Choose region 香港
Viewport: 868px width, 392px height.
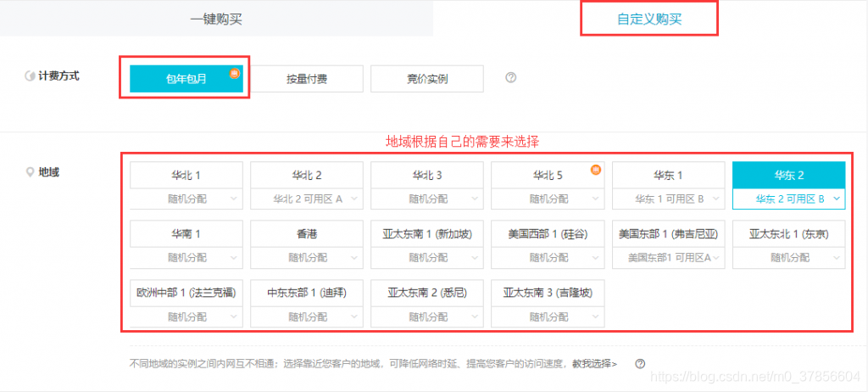(307, 234)
